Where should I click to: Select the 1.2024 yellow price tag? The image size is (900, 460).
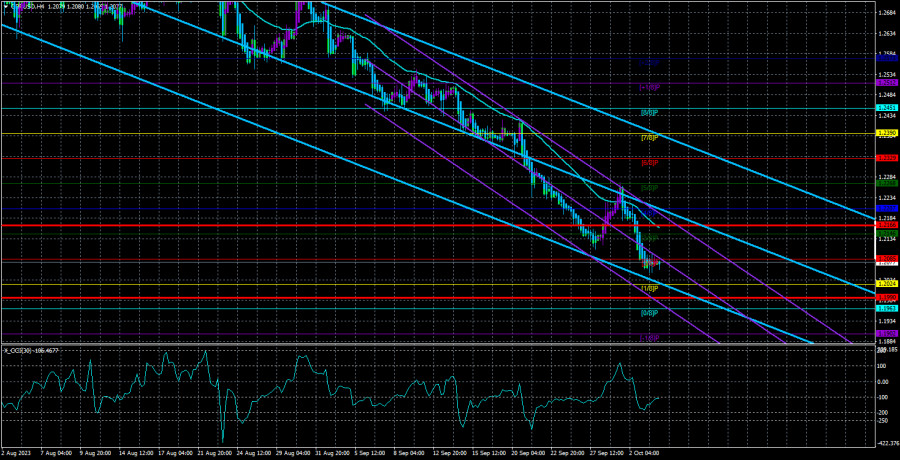885,284
